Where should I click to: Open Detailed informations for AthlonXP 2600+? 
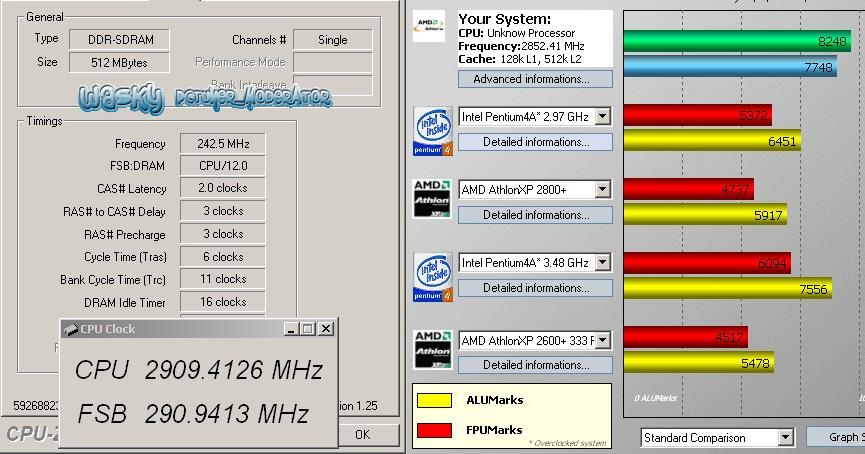535,365
